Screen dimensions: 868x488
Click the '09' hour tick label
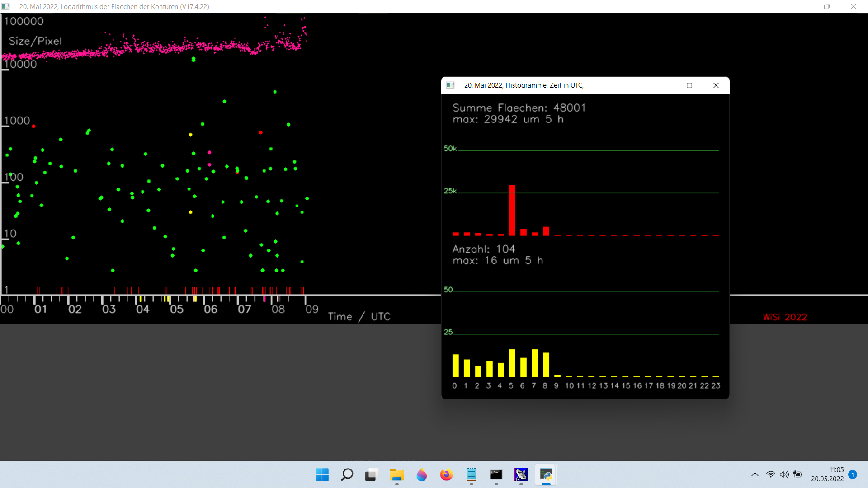click(312, 310)
